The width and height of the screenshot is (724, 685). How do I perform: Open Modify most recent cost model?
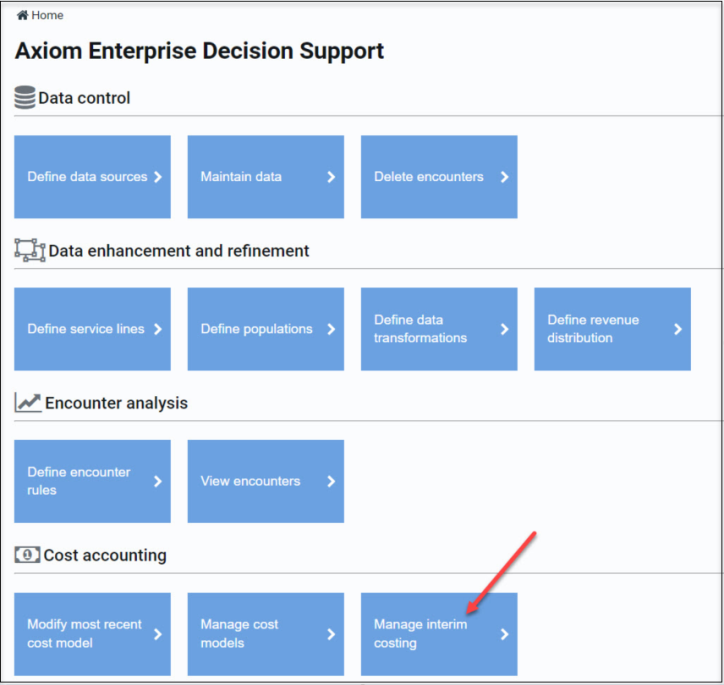(x=85, y=634)
